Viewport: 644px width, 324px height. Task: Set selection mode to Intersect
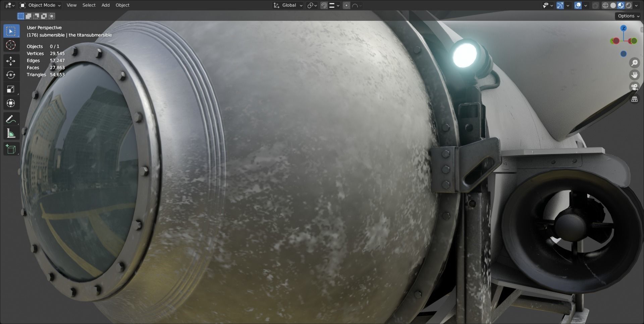(52, 16)
